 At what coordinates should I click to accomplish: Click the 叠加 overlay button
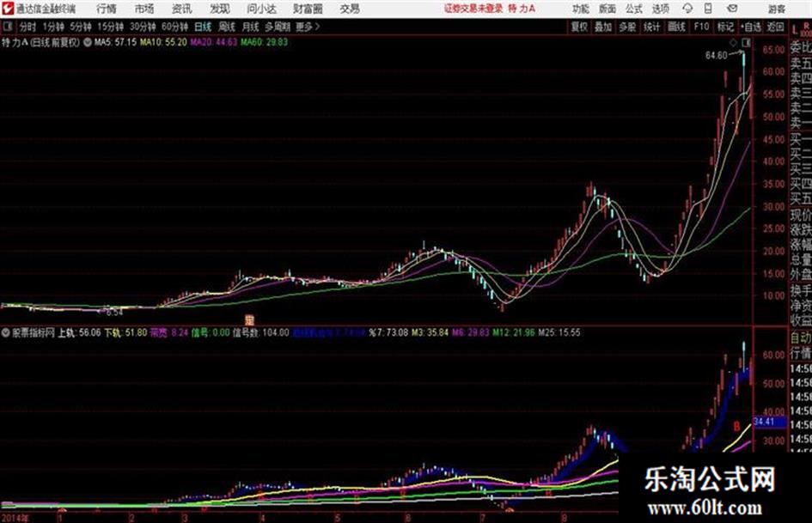coord(603,27)
